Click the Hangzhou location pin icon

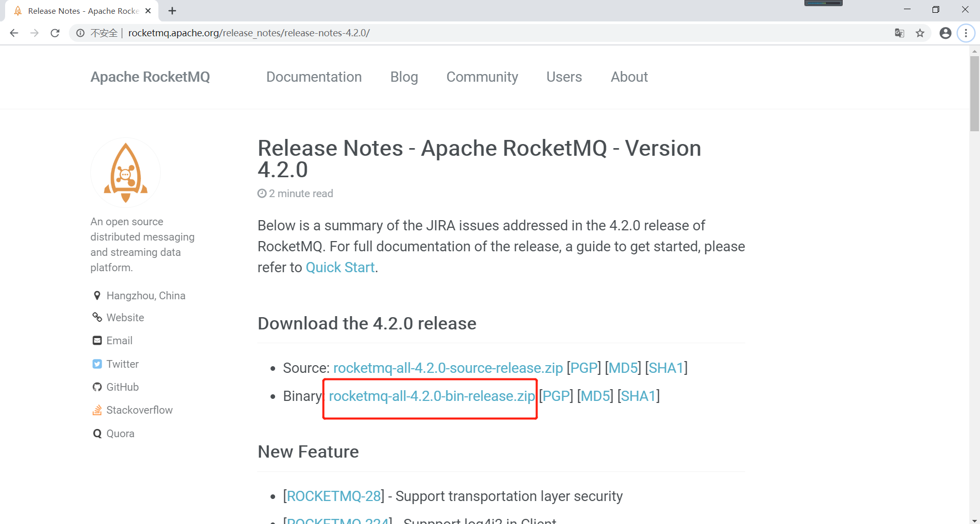tap(97, 295)
